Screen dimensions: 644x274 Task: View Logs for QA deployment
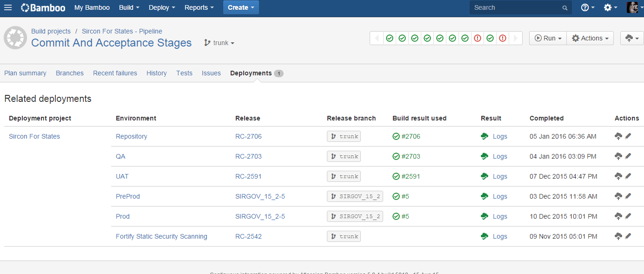500,156
